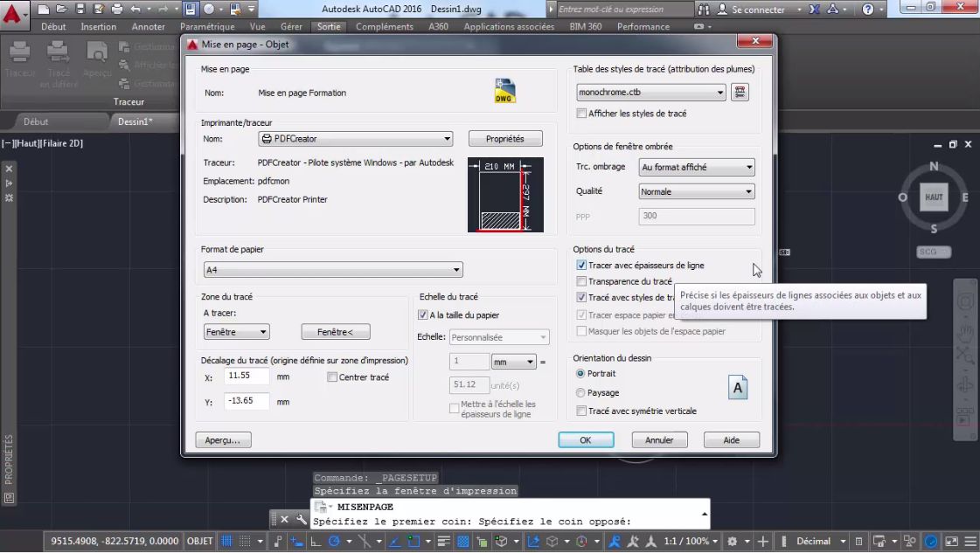Uncheck Tracer avec épaisseurs de ligne
This screenshot has width=980, height=553.
(581, 265)
